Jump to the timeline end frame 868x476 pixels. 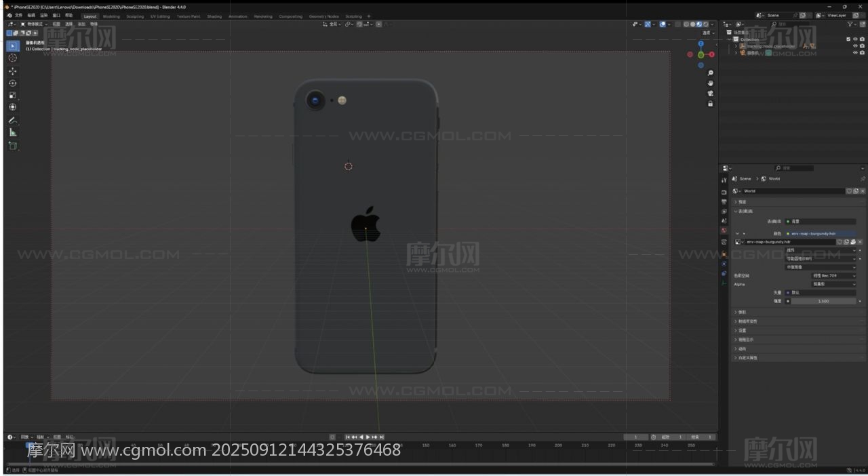click(382, 437)
